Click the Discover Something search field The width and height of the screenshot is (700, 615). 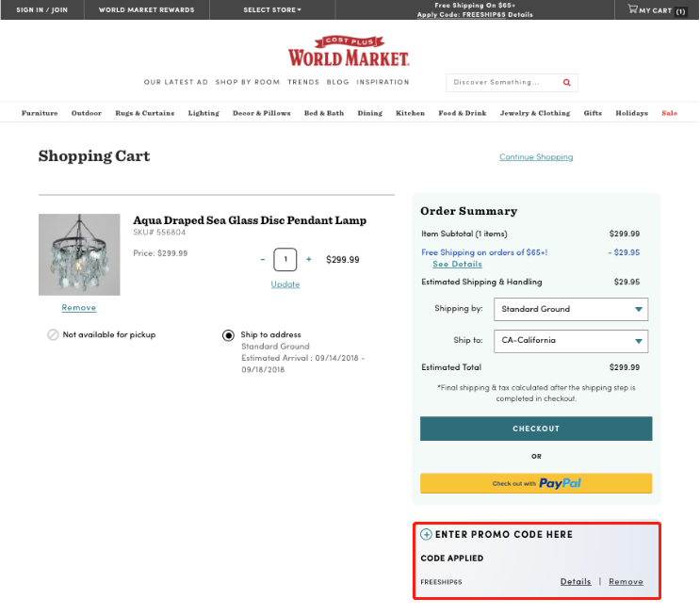pos(503,83)
